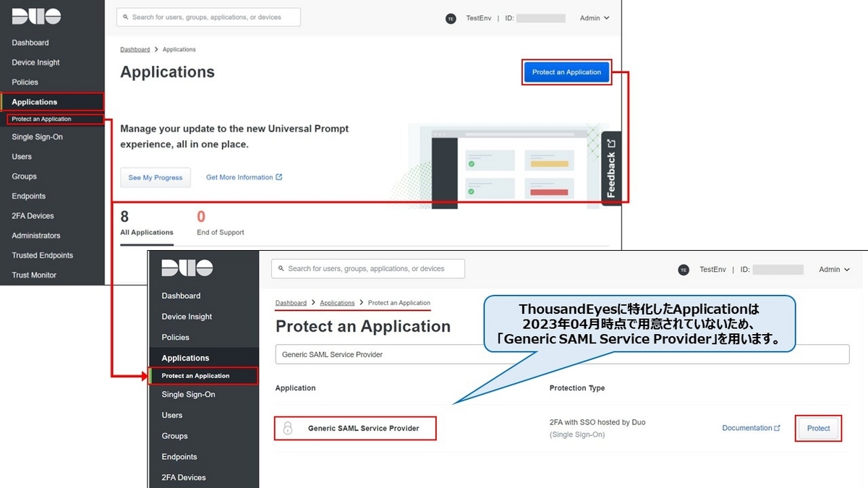Viewport: 868px width, 488px height.
Task: Open 2FA Devices in the top window sidebar
Action: [x=33, y=215]
